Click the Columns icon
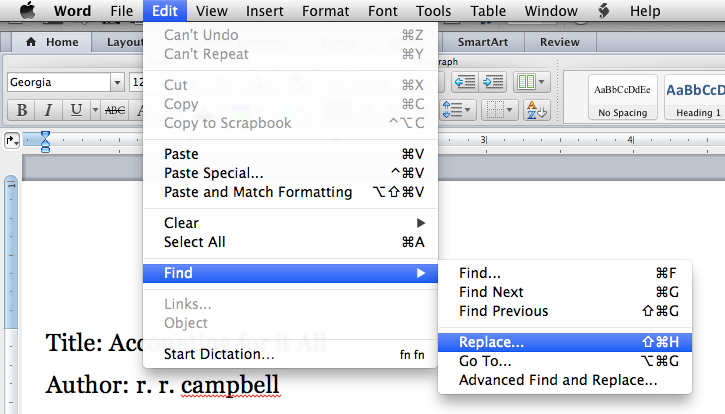The image size is (725, 414). (526, 82)
